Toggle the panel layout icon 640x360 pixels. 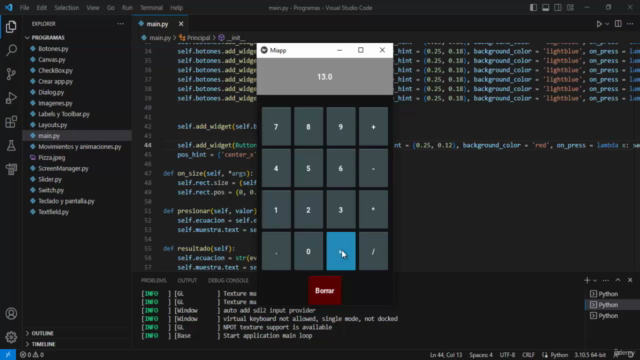pyautogui.click(x=545, y=8)
